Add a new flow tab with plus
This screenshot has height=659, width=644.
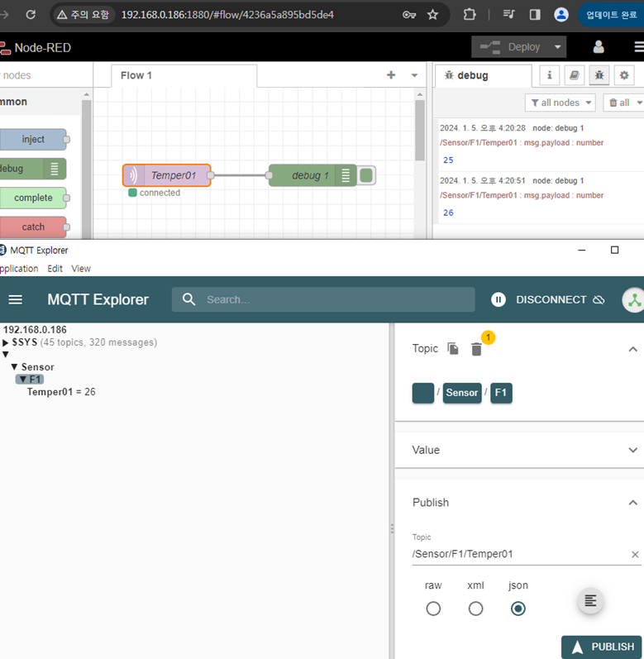(x=391, y=74)
